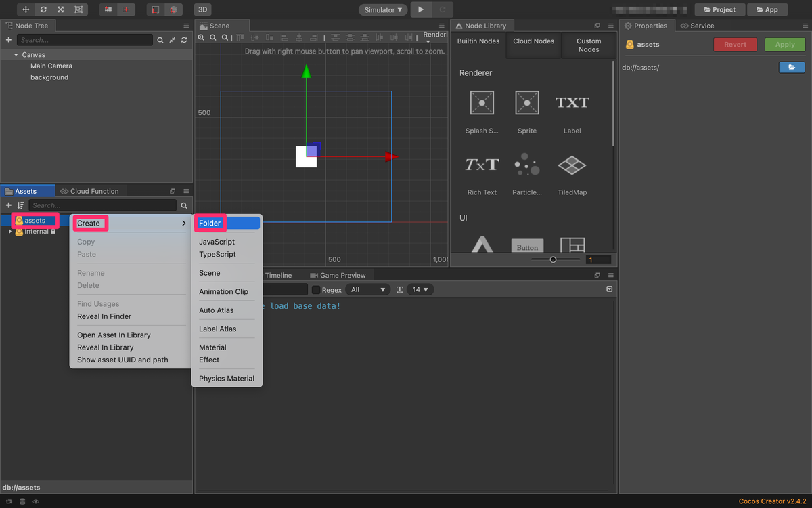Expand the internal assets folder
This screenshot has height=508, width=812.
click(10, 232)
